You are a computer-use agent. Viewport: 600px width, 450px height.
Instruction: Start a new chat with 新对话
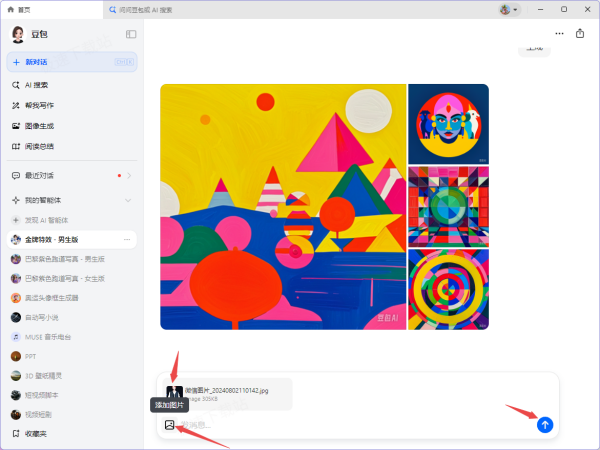(x=70, y=62)
